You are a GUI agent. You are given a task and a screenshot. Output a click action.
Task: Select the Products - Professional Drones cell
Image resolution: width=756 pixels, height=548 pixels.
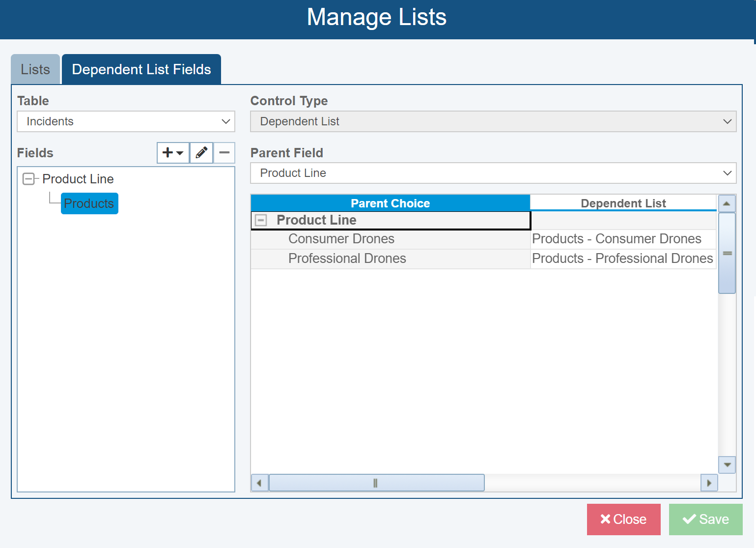pyautogui.click(x=622, y=258)
